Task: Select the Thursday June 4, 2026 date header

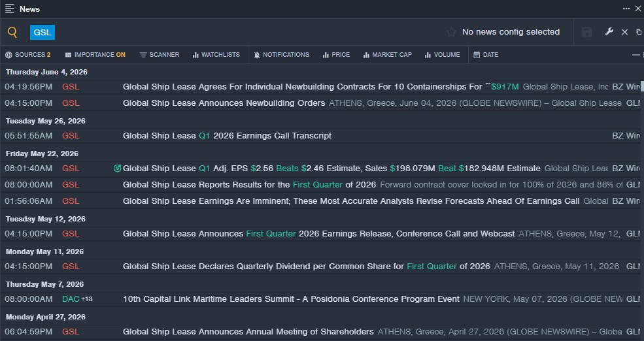Action: pos(46,72)
